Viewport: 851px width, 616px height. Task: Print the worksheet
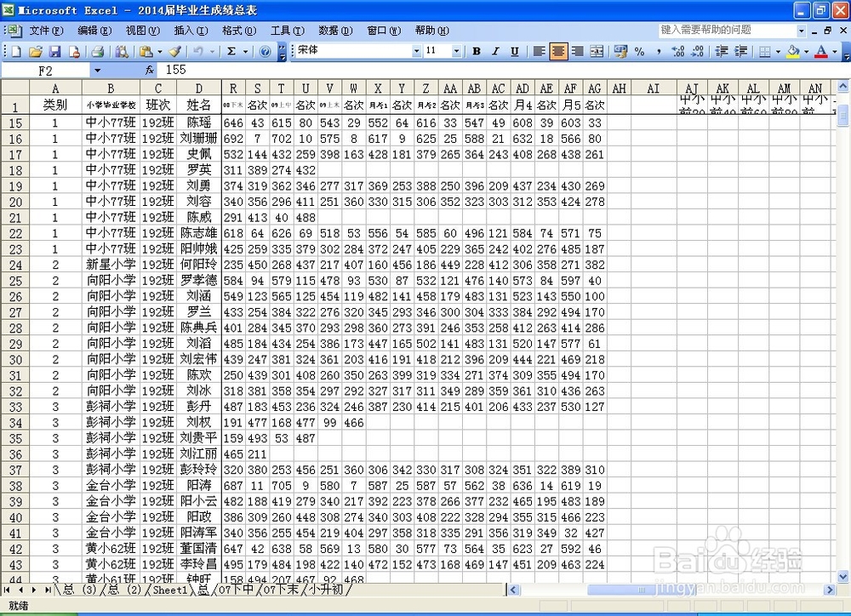97,51
